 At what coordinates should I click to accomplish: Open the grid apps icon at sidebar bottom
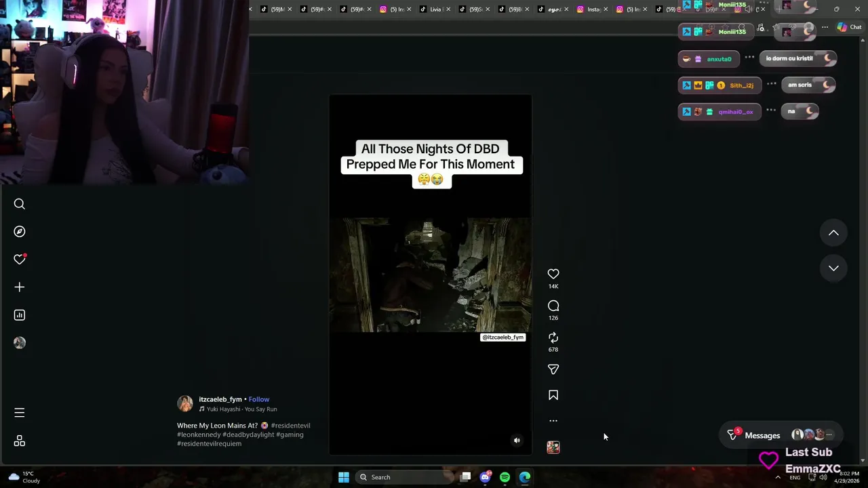click(20, 441)
